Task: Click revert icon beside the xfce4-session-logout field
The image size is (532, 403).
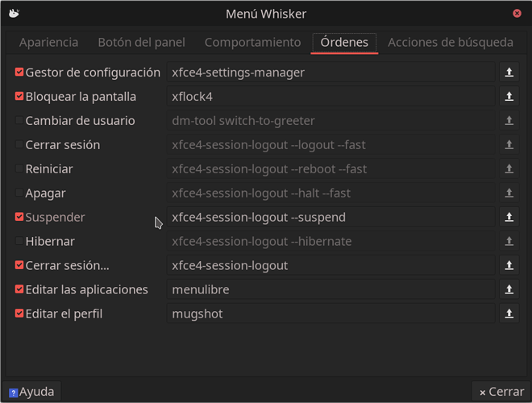Action: click(x=509, y=265)
